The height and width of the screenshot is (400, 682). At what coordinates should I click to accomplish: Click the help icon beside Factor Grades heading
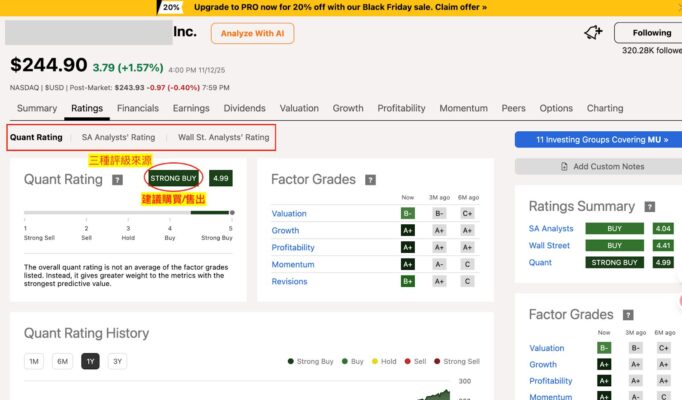click(x=371, y=180)
